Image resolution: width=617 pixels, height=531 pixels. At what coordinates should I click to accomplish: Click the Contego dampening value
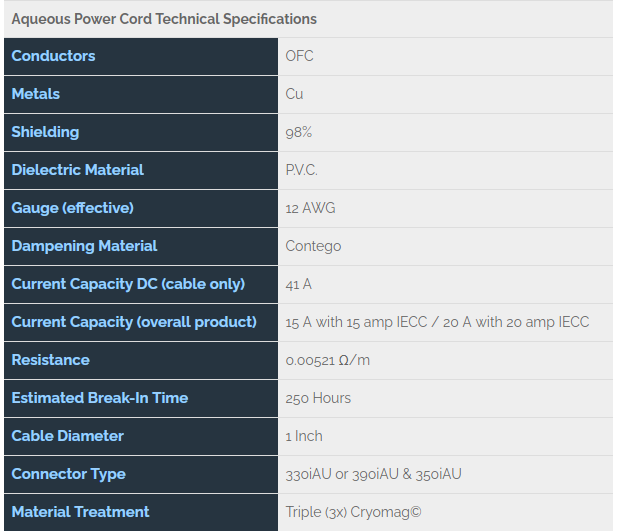pyautogui.click(x=313, y=246)
